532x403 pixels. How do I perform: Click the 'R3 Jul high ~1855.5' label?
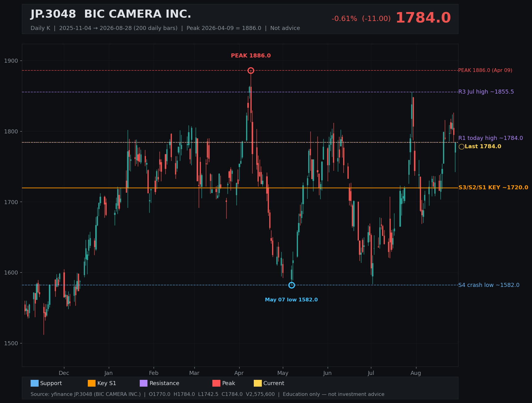(486, 92)
